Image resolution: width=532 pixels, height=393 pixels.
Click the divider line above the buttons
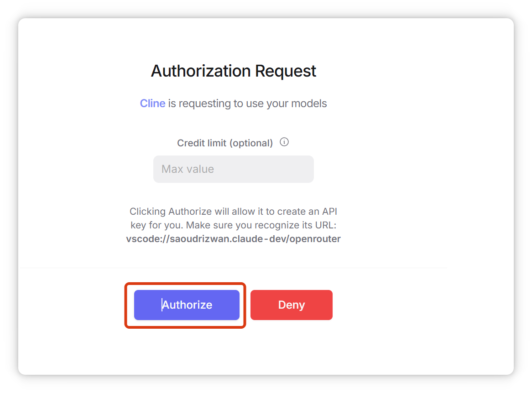click(233, 268)
